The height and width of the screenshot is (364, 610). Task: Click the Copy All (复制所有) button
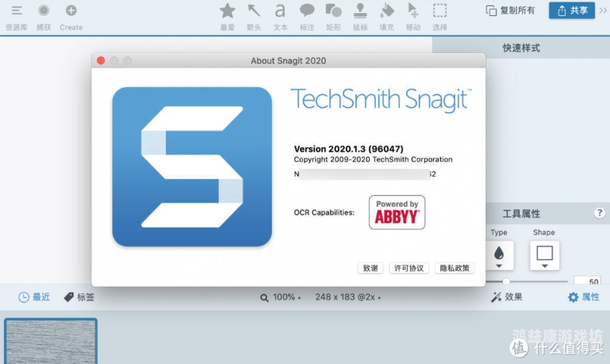click(510, 10)
